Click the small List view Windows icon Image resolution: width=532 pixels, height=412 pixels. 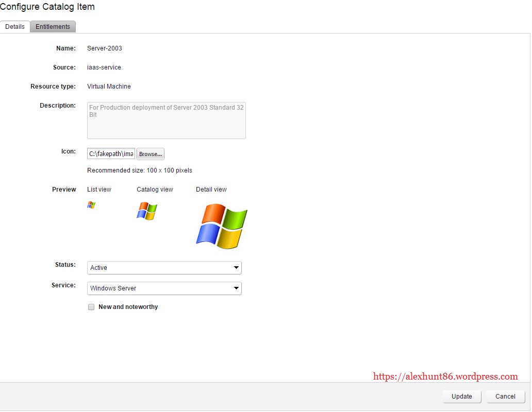tap(91, 205)
